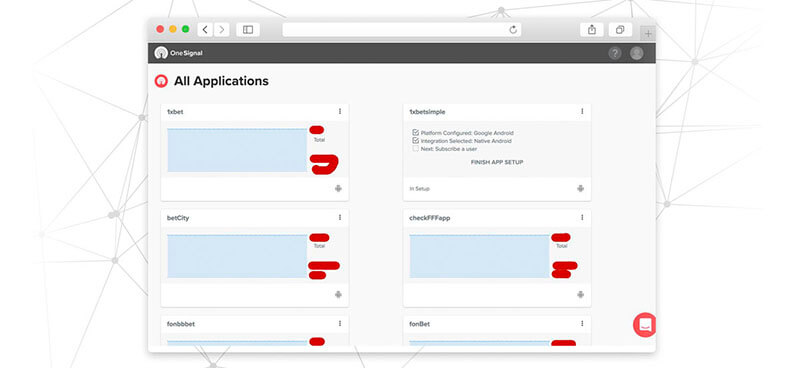Open the user account avatar menu

(x=636, y=53)
